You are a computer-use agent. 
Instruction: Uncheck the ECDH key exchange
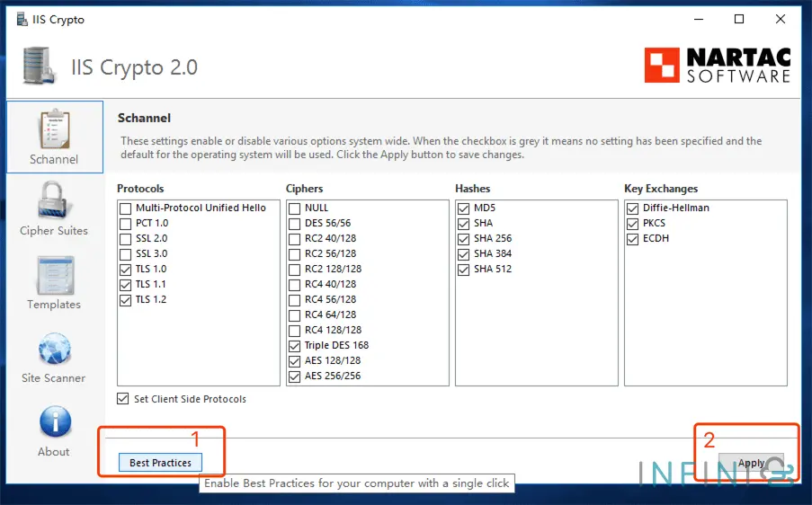pyautogui.click(x=632, y=239)
